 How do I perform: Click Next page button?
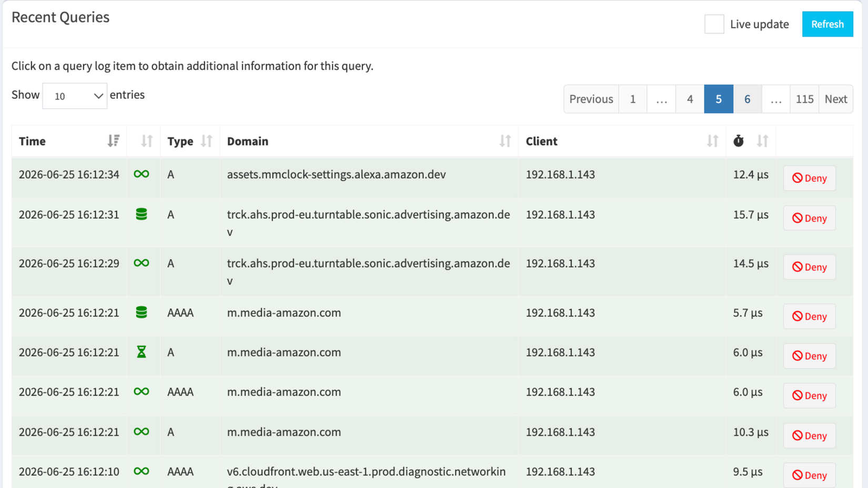(835, 99)
